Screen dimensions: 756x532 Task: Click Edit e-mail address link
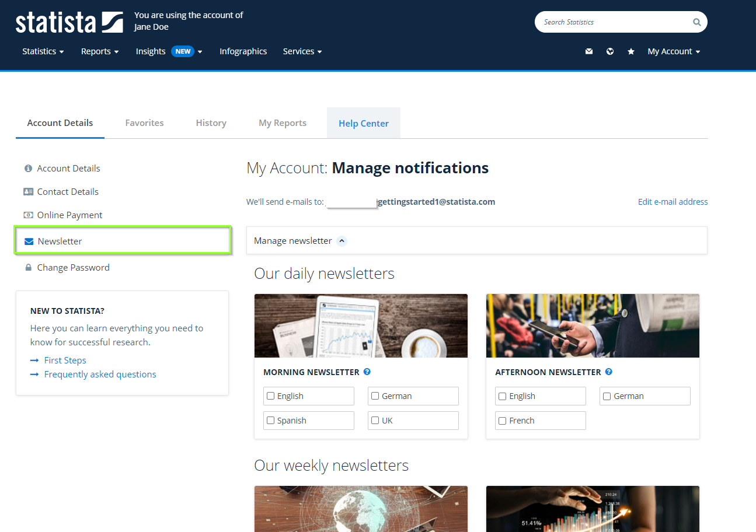coord(673,202)
